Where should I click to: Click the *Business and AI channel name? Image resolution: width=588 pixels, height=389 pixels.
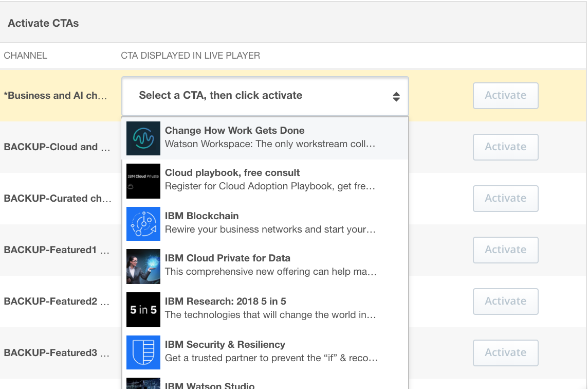[x=56, y=96]
